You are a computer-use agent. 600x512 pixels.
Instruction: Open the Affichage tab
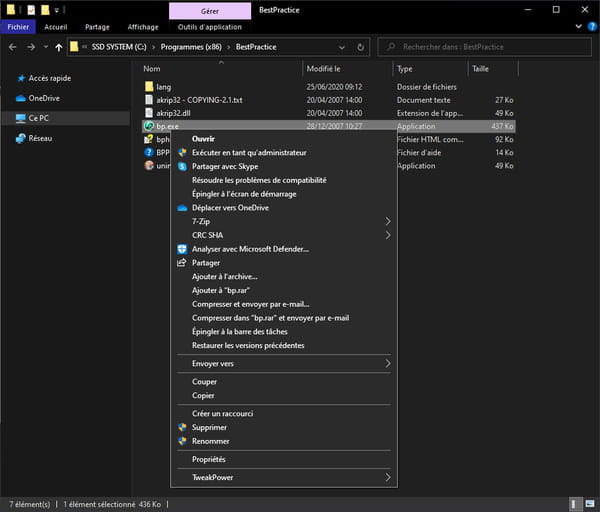(x=143, y=27)
